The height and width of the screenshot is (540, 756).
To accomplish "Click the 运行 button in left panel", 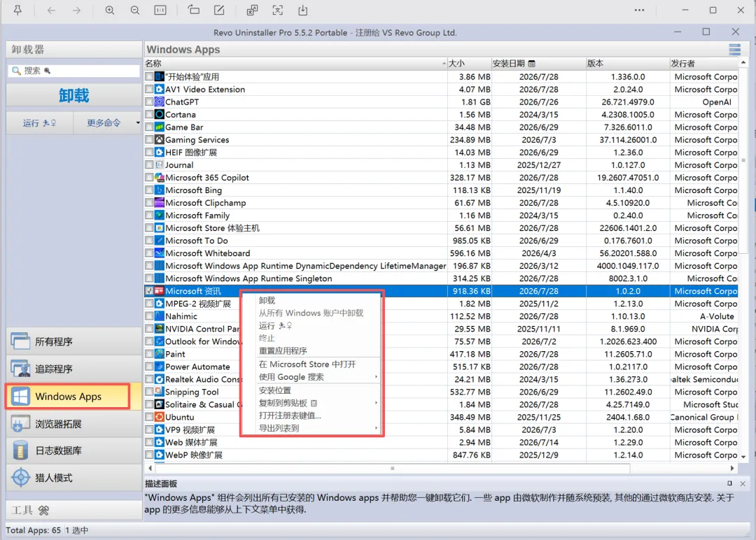I will click(39, 123).
